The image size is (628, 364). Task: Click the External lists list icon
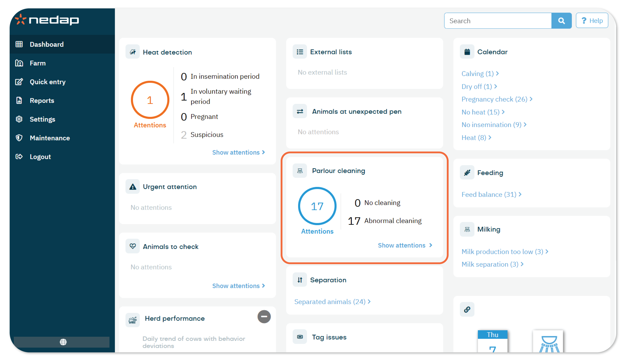coord(300,52)
